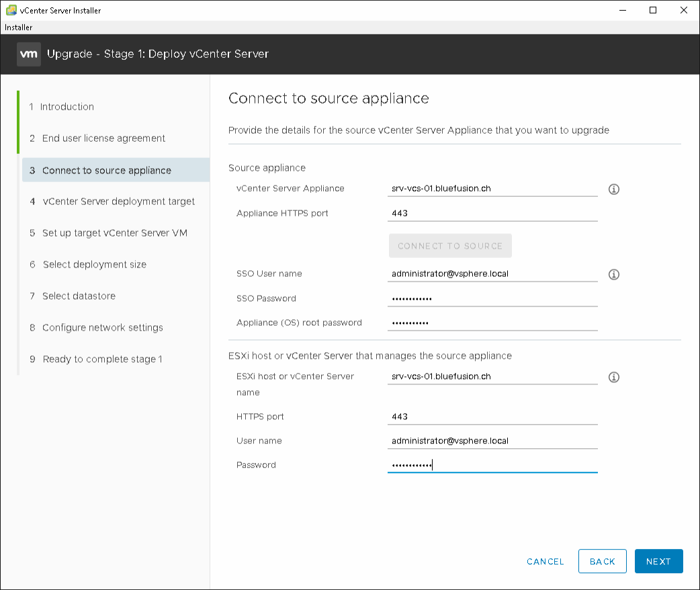Open the Installer menu

click(19, 28)
